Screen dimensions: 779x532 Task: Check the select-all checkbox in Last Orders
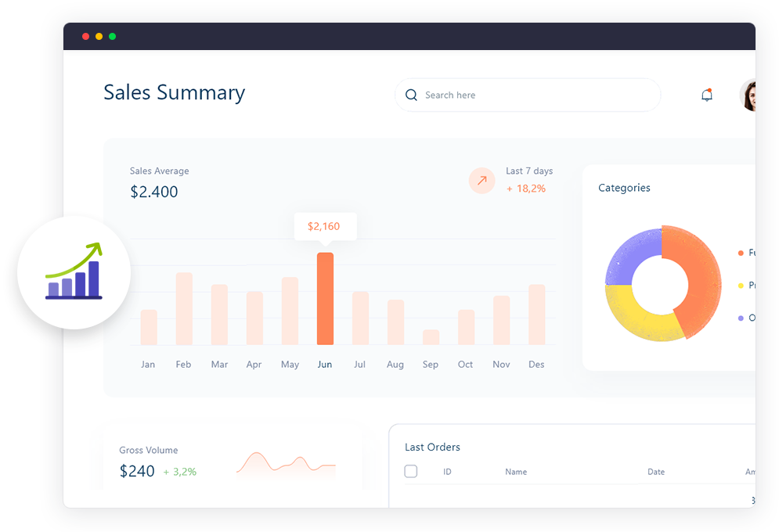(x=411, y=471)
